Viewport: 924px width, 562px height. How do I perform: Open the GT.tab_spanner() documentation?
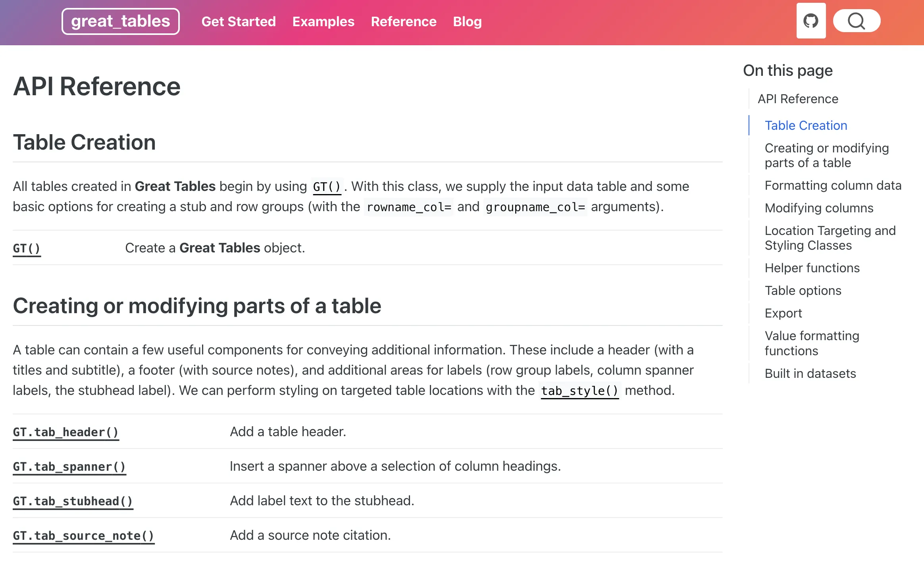coord(69,467)
